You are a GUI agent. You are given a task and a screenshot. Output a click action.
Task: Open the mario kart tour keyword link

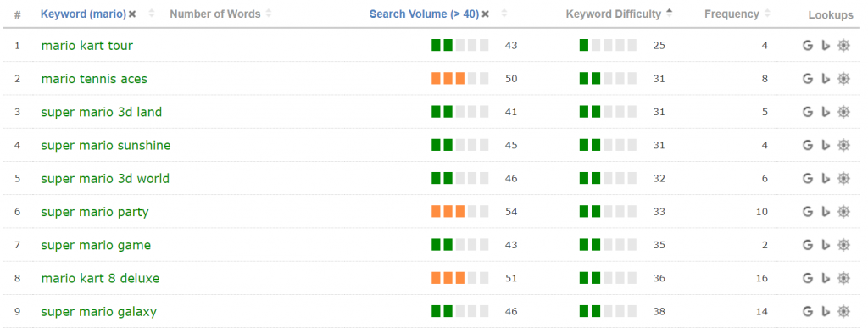(x=87, y=46)
